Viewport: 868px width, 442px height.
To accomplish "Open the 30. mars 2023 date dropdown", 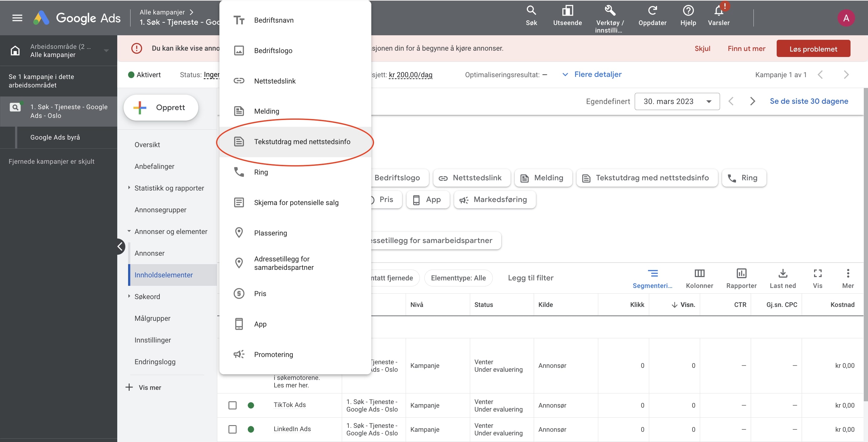I will point(677,102).
